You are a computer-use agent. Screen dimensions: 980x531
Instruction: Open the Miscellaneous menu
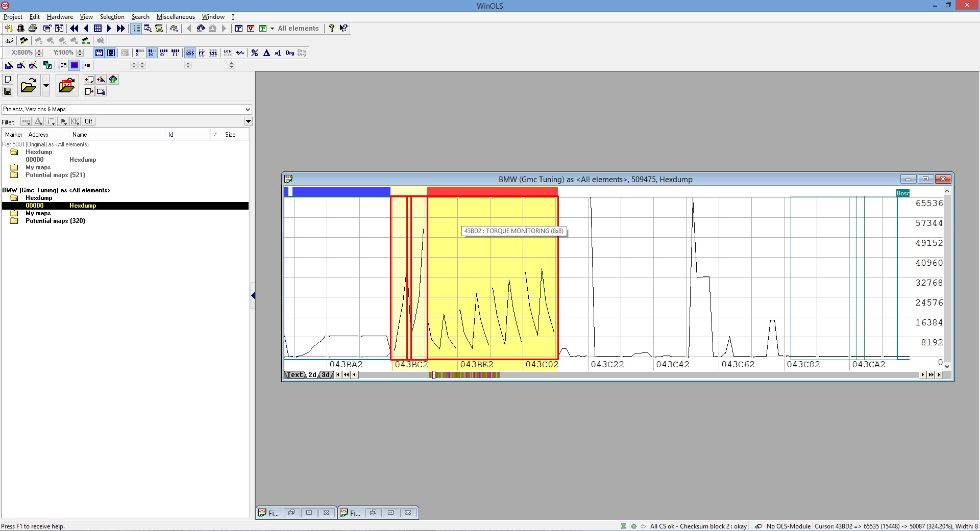pos(176,17)
